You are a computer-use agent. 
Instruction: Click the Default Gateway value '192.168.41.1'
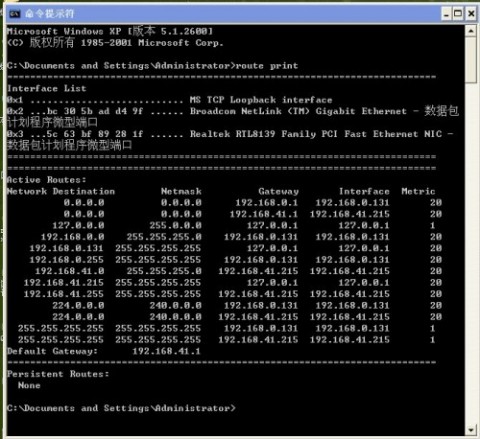tap(166, 351)
